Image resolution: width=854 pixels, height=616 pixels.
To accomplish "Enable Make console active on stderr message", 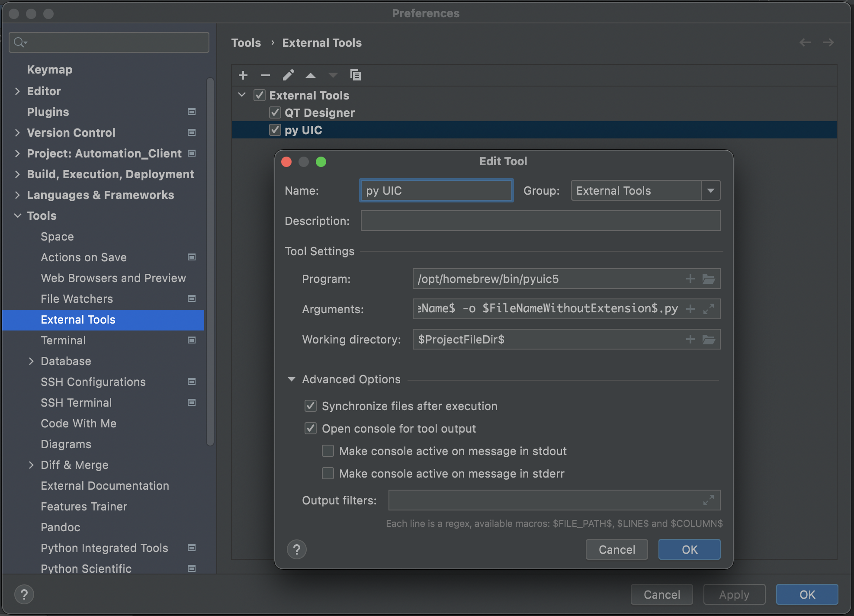I will (328, 473).
